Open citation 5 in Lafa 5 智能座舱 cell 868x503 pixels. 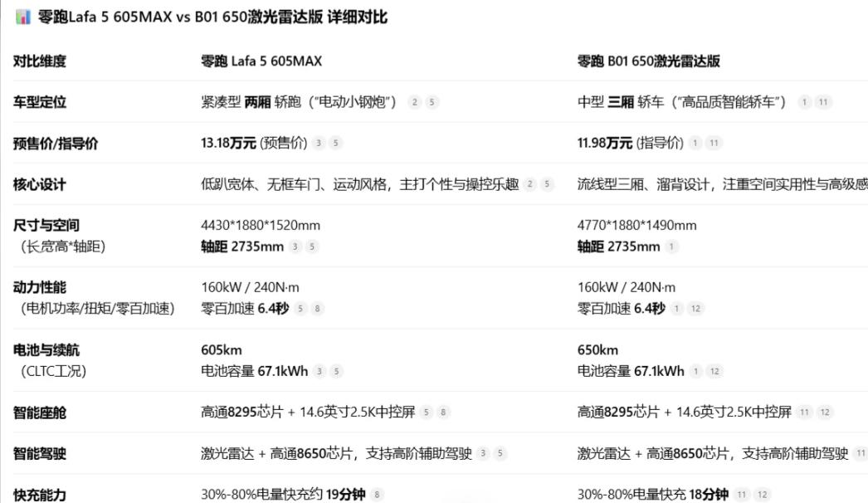pos(427,413)
